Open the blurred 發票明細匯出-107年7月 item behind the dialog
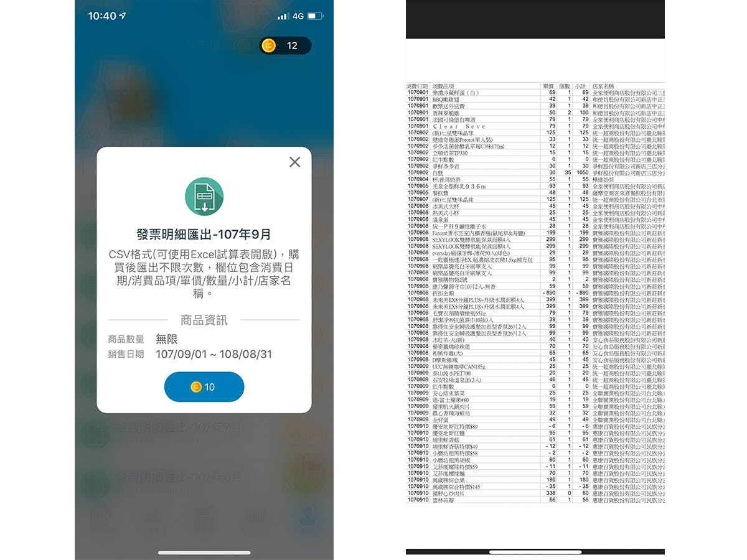Screen dimensions: 747x560 click(x=179, y=428)
